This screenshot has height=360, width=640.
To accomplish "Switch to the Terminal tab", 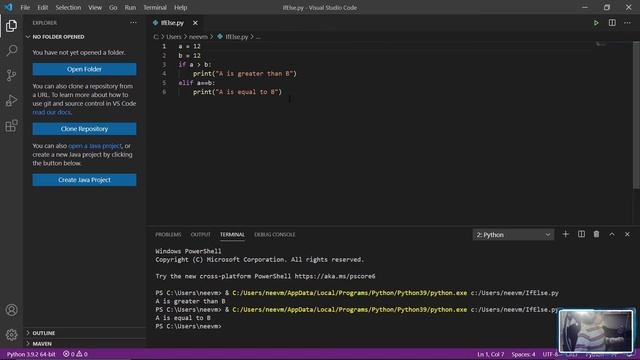I will click(x=232, y=235).
